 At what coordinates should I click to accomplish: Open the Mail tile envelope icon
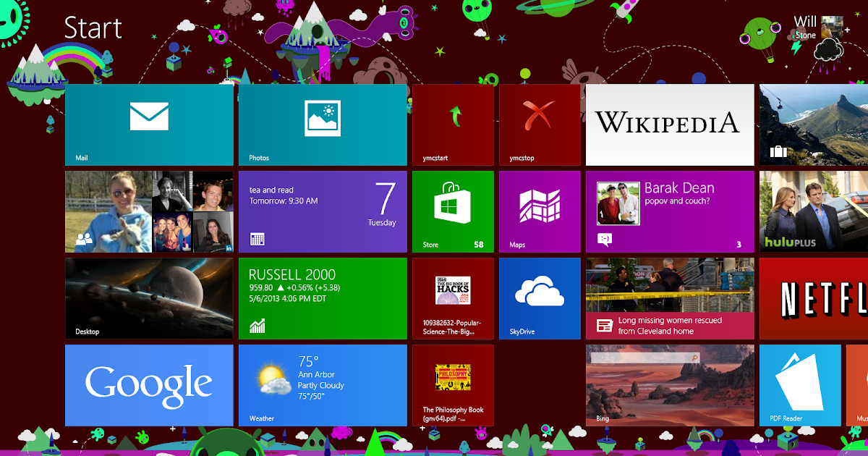pos(149,117)
